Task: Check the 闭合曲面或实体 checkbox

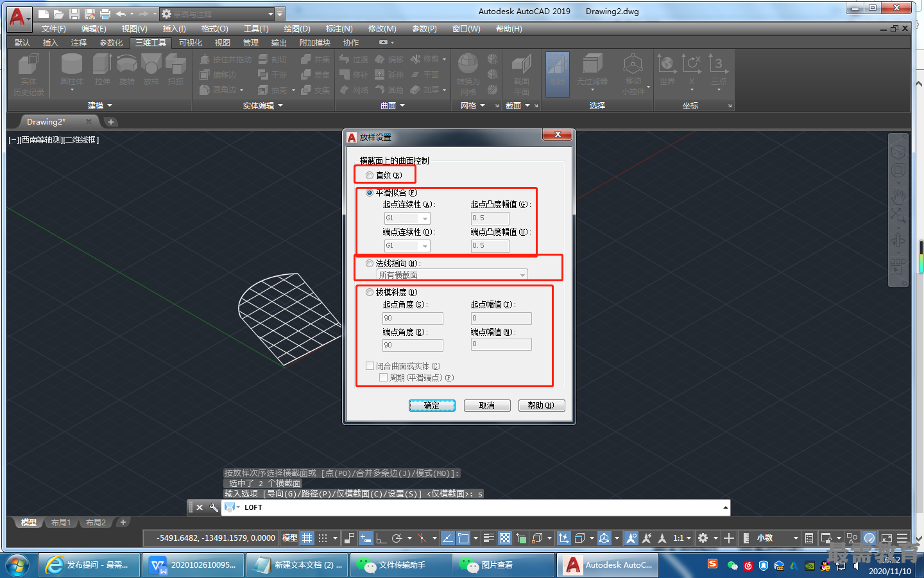Action: coord(370,365)
